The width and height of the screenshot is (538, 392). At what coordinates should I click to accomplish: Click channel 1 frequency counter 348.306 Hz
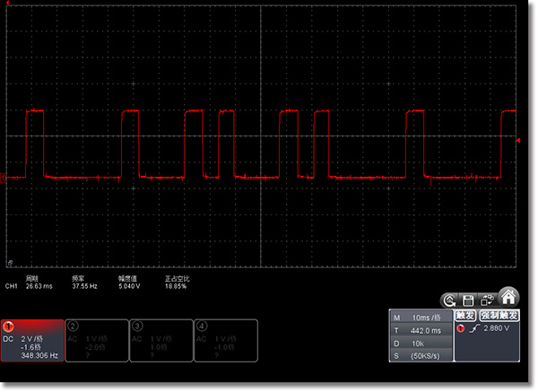(x=39, y=357)
